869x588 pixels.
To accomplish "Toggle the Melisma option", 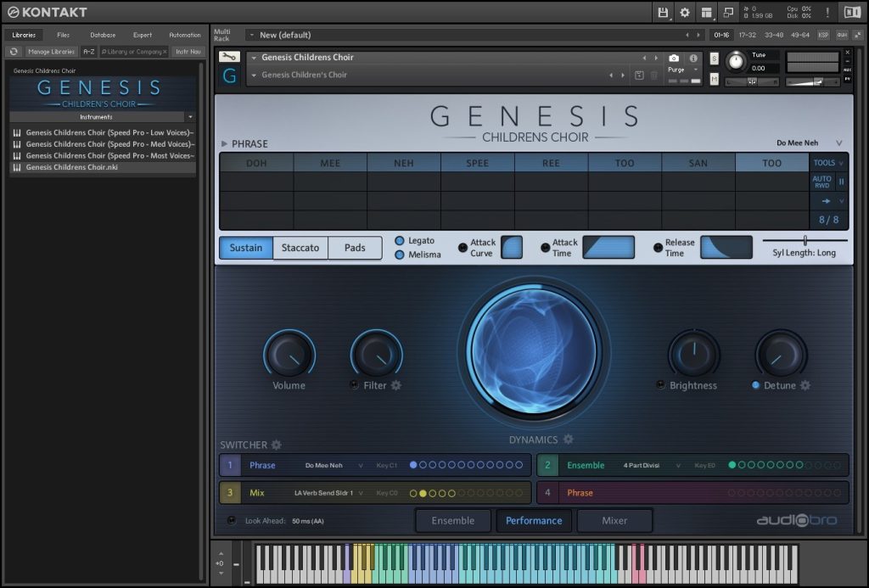I will click(x=400, y=255).
